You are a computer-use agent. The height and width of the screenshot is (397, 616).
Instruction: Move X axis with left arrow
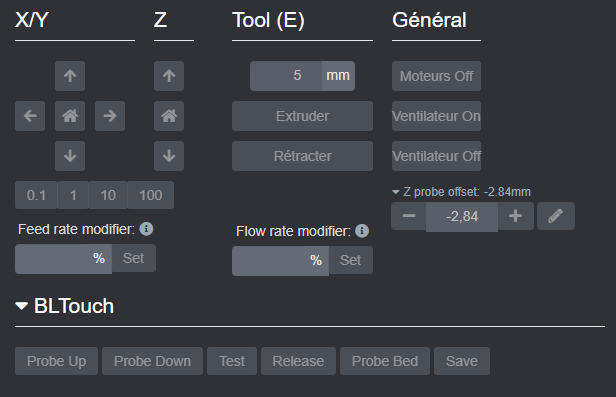[x=30, y=116]
